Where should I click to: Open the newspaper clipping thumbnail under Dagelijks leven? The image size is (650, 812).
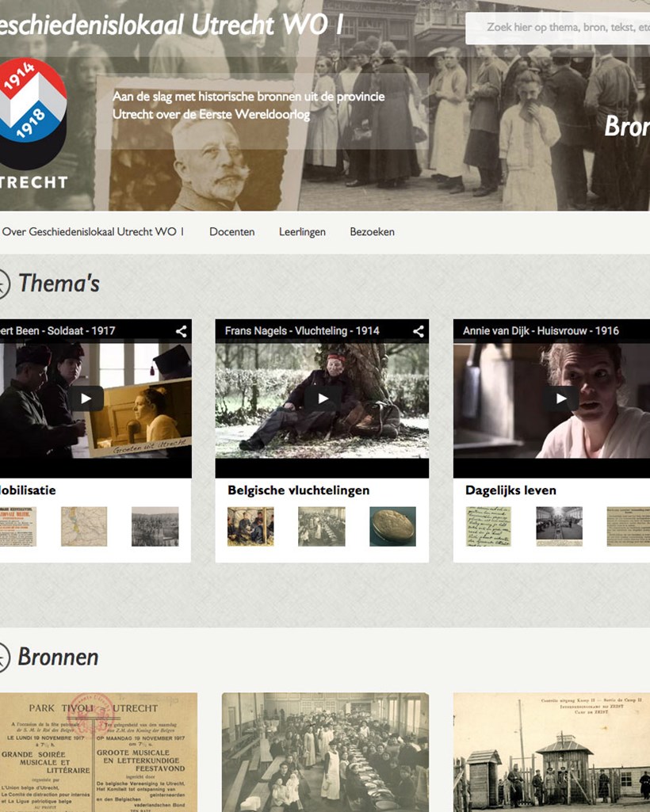click(x=629, y=526)
